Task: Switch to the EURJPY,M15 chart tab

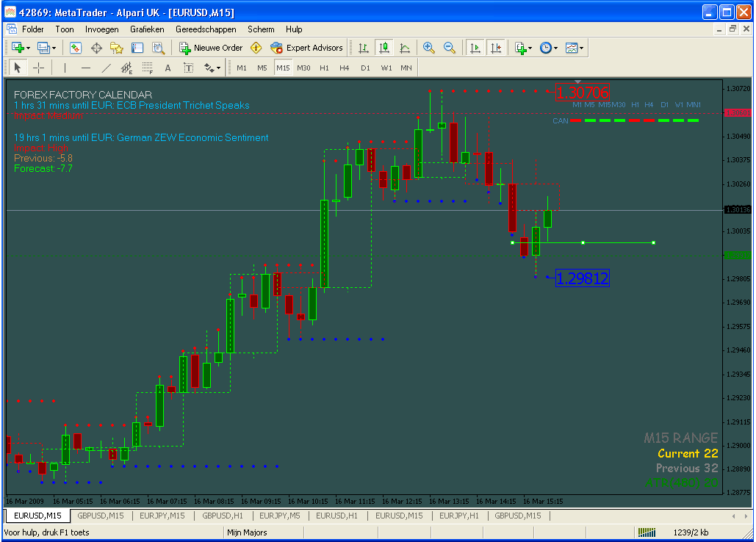Action: click(x=162, y=516)
